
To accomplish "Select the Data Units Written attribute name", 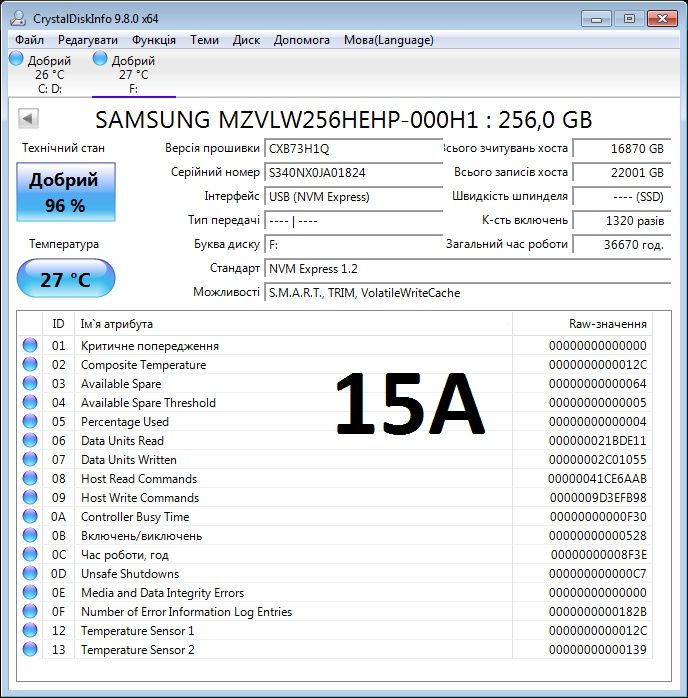I will 129,460.
